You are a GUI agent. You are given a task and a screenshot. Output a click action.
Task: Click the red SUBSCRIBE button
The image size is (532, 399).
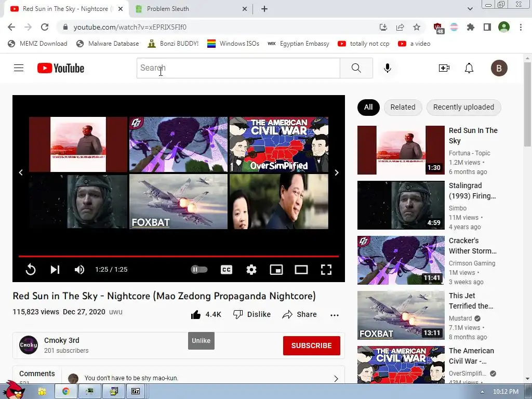(x=312, y=345)
